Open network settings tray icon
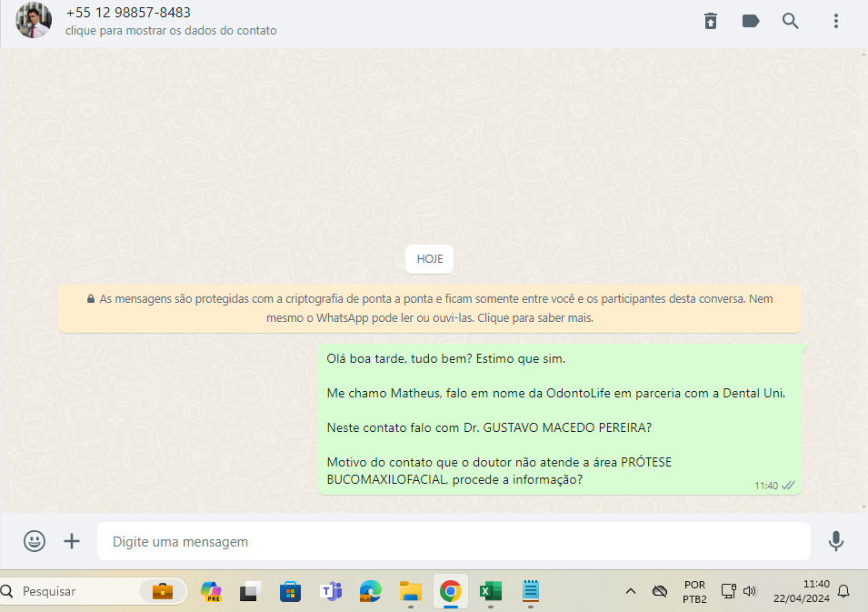This screenshot has width=868, height=612. click(729, 591)
